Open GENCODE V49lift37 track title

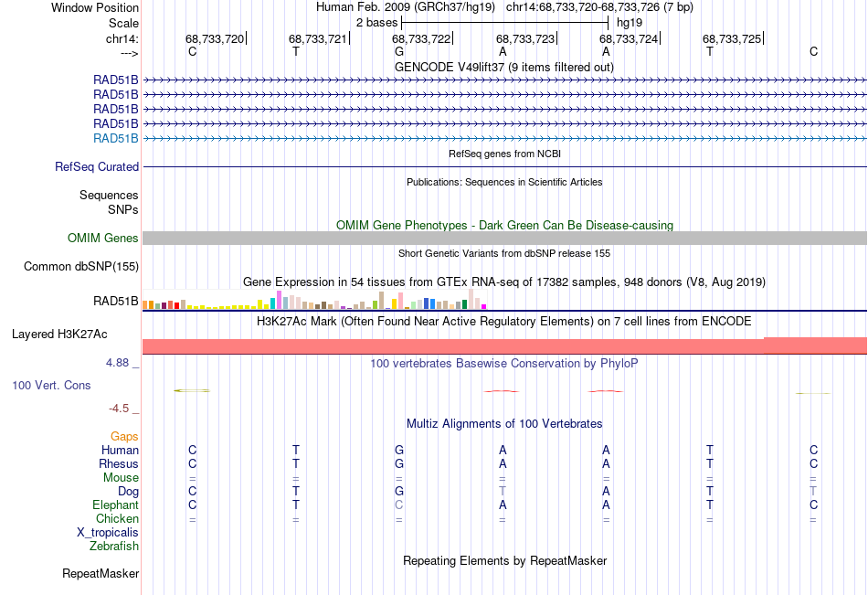pos(504,67)
